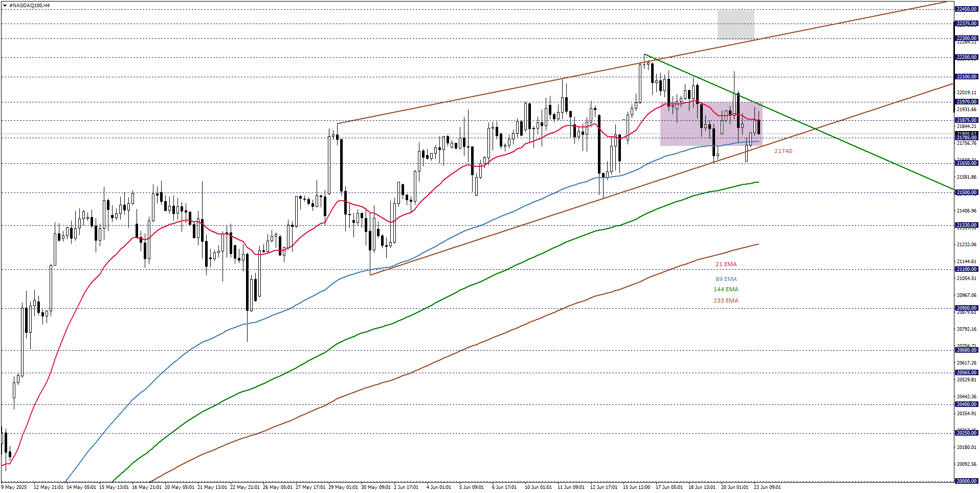Click the blue 89 EMA legend label
980x493 pixels.
(726, 279)
